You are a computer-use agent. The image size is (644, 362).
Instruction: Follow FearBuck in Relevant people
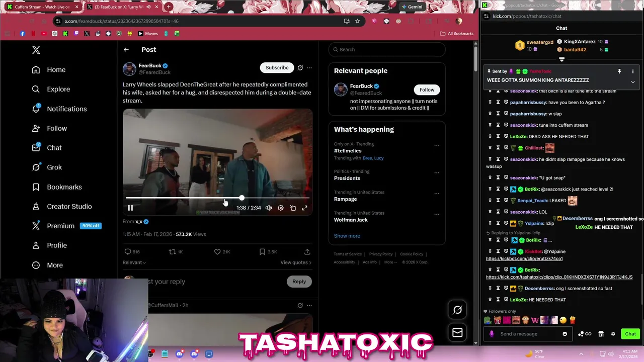(427, 90)
